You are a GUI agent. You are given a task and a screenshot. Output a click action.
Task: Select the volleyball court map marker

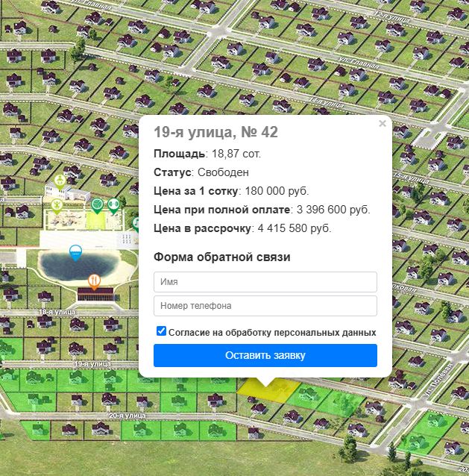click(x=97, y=205)
